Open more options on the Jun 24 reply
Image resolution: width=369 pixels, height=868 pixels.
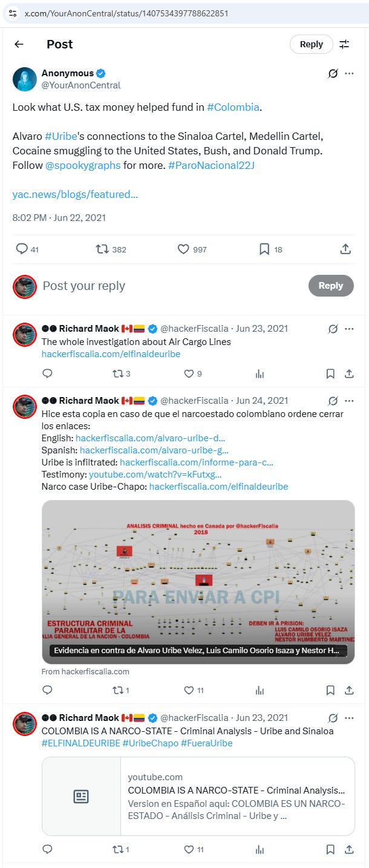click(349, 401)
